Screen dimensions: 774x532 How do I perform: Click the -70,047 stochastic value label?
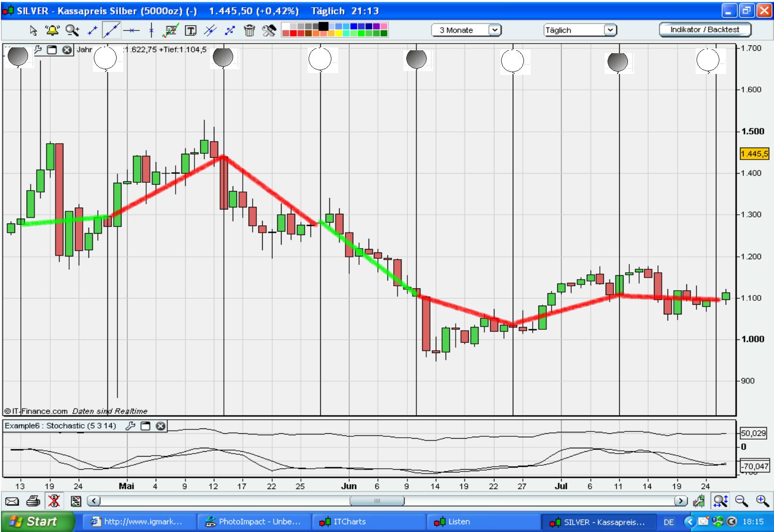point(754,467)
